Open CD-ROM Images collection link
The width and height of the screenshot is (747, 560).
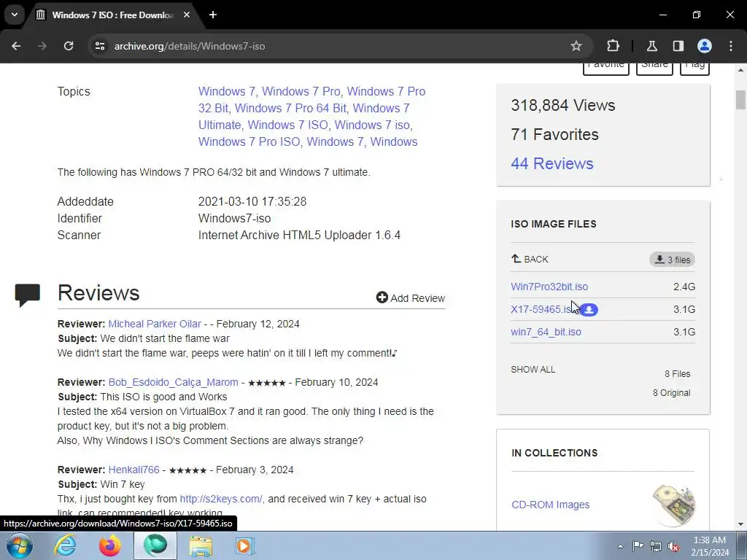(551, 505)
